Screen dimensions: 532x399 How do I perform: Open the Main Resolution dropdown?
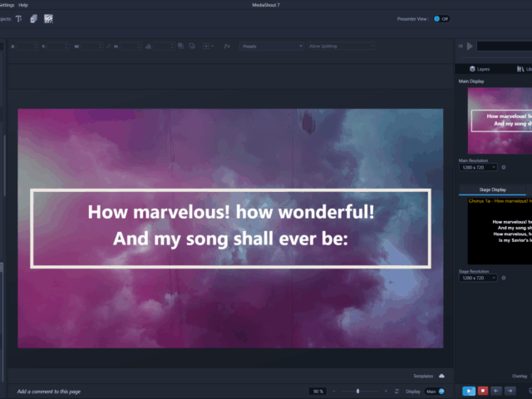[477, 167]
